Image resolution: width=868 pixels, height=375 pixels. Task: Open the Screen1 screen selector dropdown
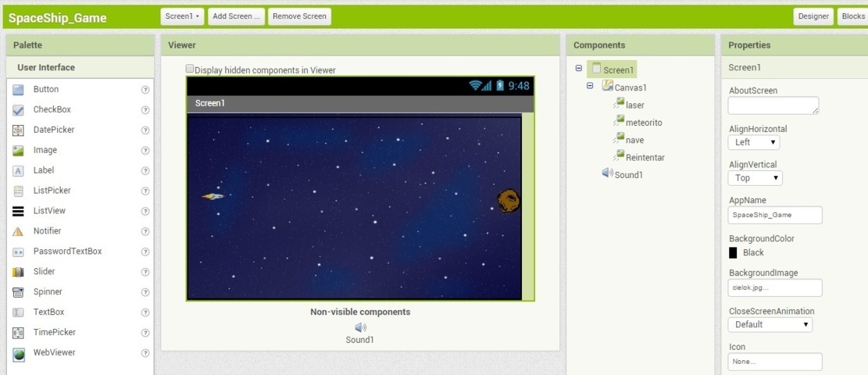183,16
